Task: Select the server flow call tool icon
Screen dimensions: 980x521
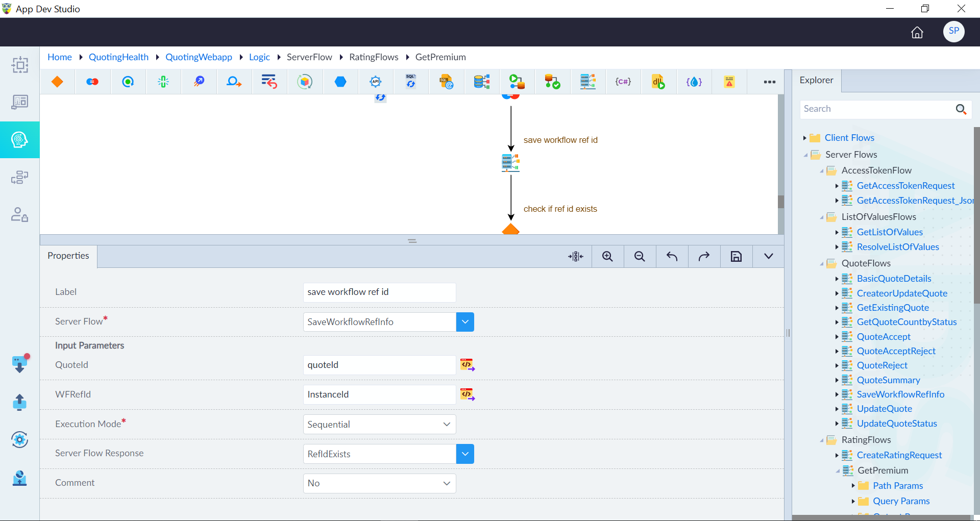Action: tap(588, 82)
